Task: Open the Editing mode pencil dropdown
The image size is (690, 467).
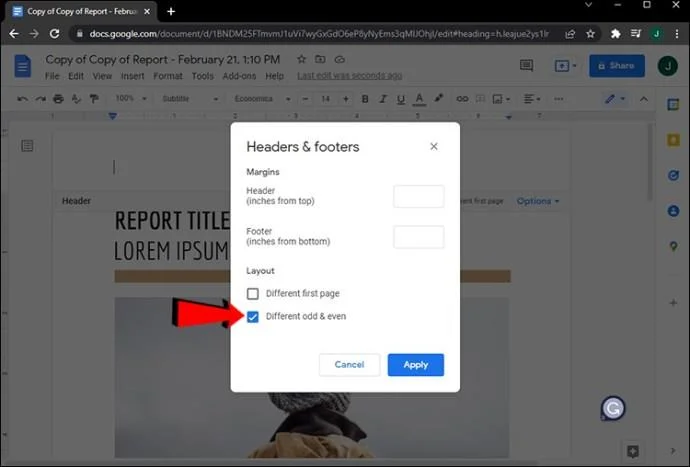Action: [615, 99]
